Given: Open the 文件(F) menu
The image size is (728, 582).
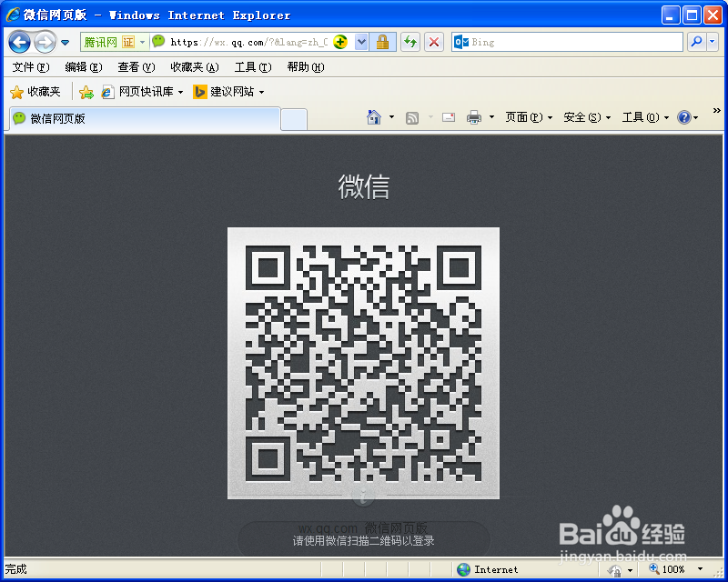Looking at the screenshot, I should coord(31,67).
